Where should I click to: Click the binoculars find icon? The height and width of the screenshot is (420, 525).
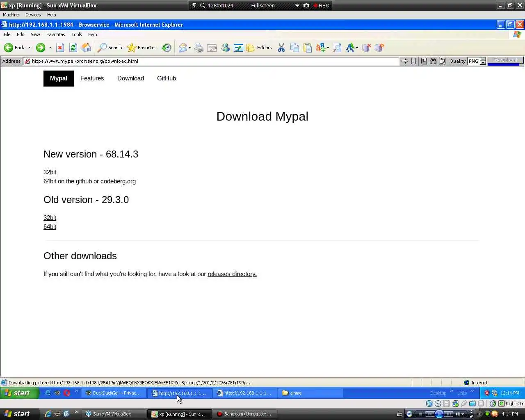click(433, 61)
